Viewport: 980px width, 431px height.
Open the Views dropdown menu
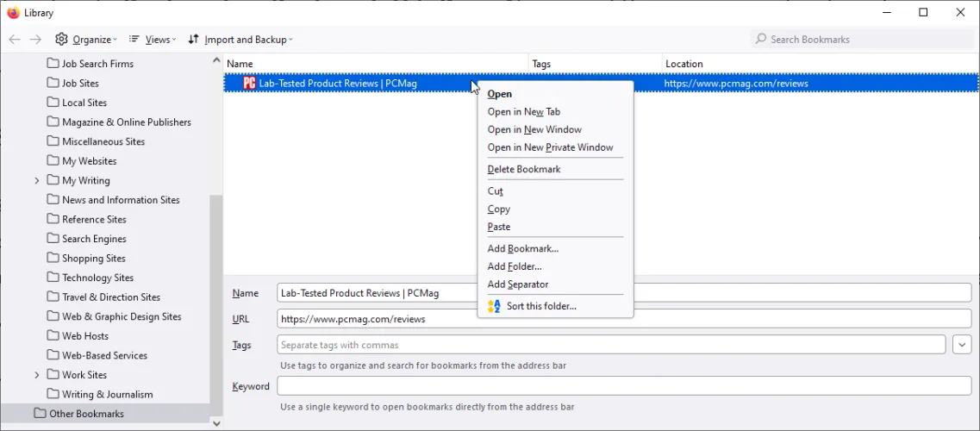[153, 40]
